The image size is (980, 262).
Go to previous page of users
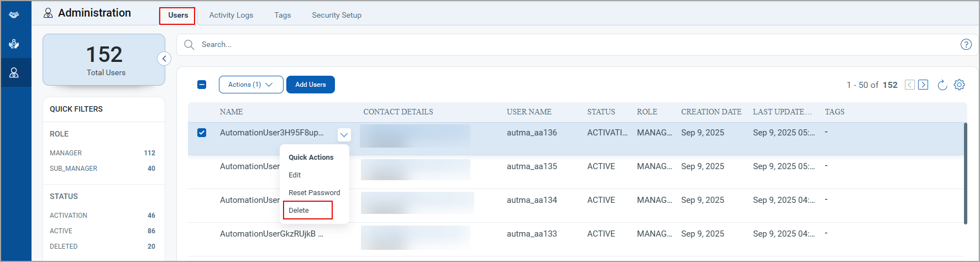pyautogui.click(x=909, y=85)
